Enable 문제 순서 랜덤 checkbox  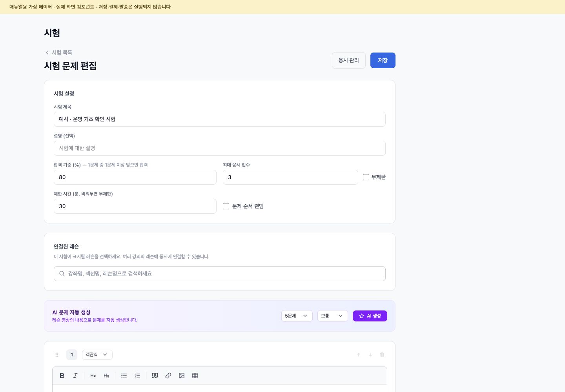coord(226,206)
